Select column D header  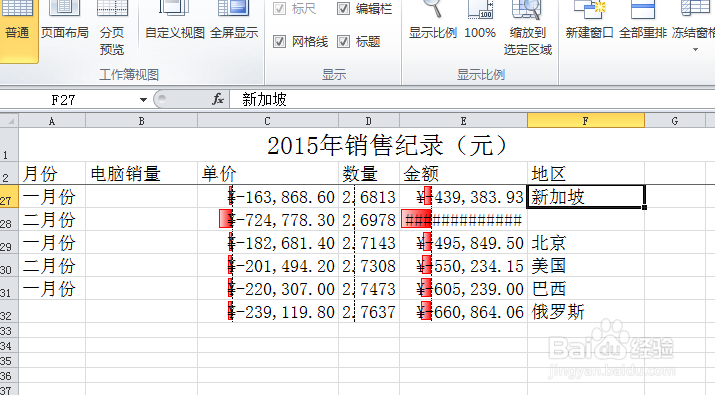369,121
